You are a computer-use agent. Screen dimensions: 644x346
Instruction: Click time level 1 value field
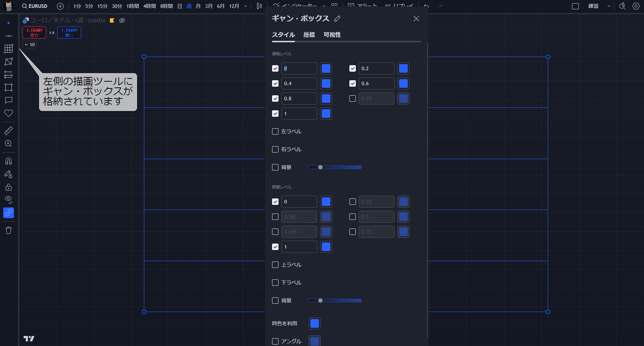[299, 247]
